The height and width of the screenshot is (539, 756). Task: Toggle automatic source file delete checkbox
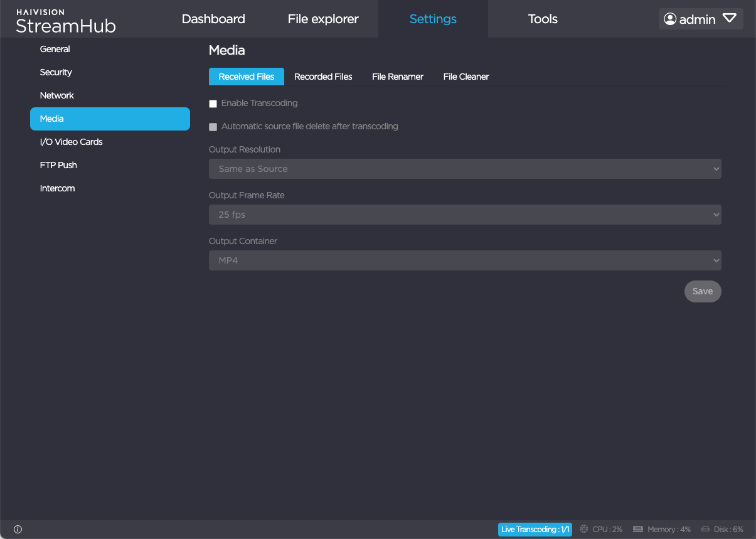click(x=213, y=127)
